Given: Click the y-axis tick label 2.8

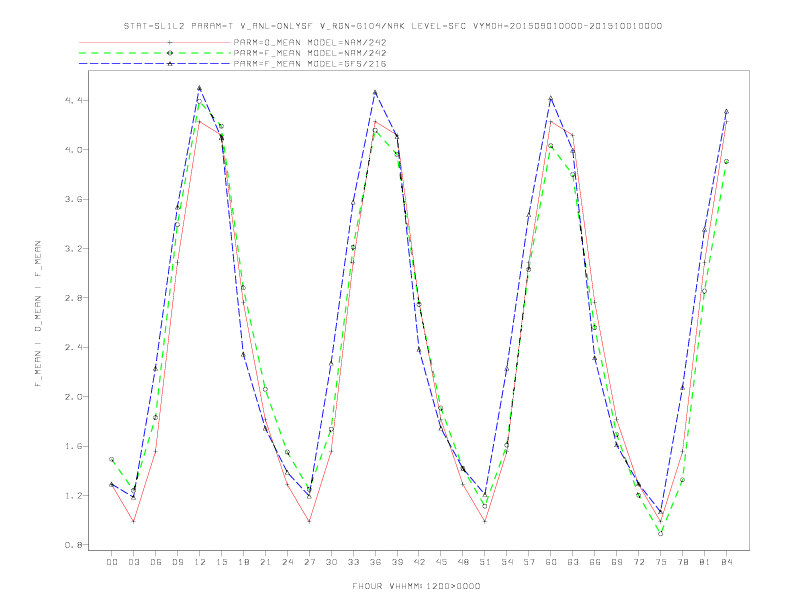Looking at the screenshot, I should click(73, 298).
